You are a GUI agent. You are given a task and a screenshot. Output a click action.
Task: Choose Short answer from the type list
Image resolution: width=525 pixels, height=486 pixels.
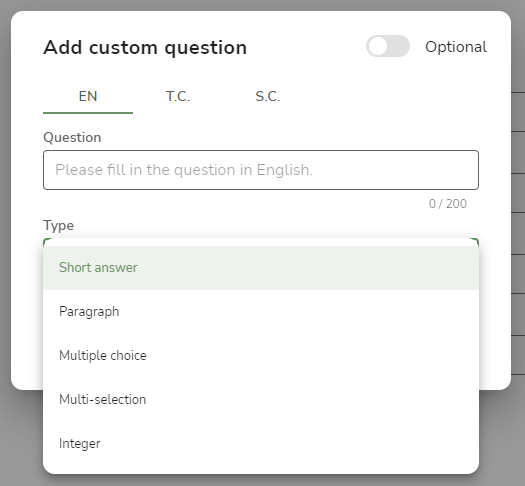261,268
